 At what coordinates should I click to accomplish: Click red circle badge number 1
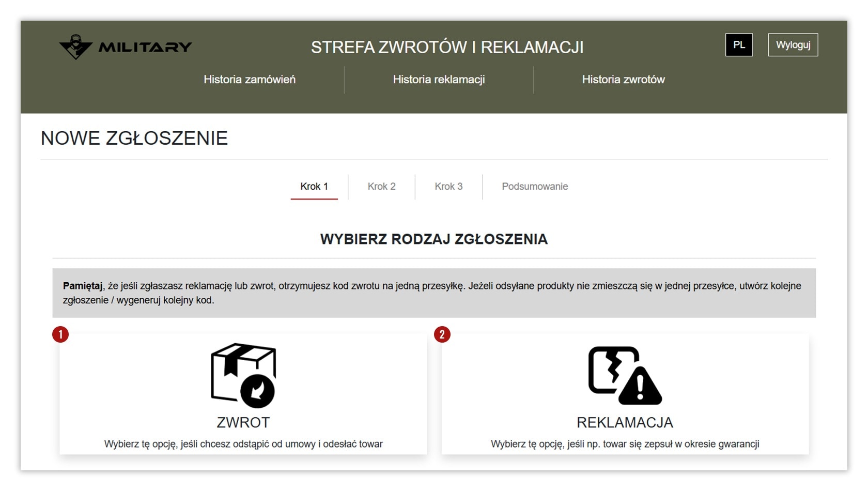[60, 334]
